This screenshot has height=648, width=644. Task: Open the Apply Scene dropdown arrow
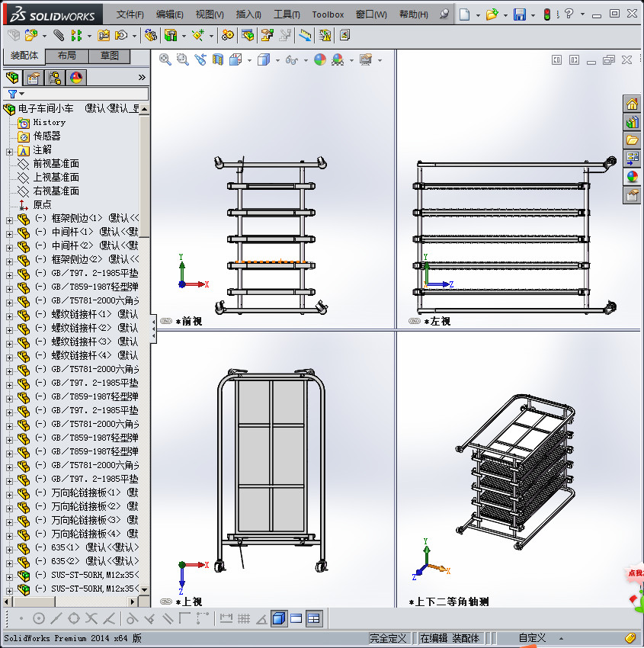tap(351, 60)
